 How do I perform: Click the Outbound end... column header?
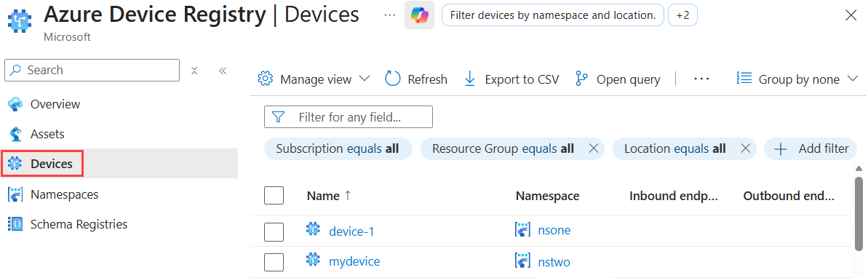789,196
